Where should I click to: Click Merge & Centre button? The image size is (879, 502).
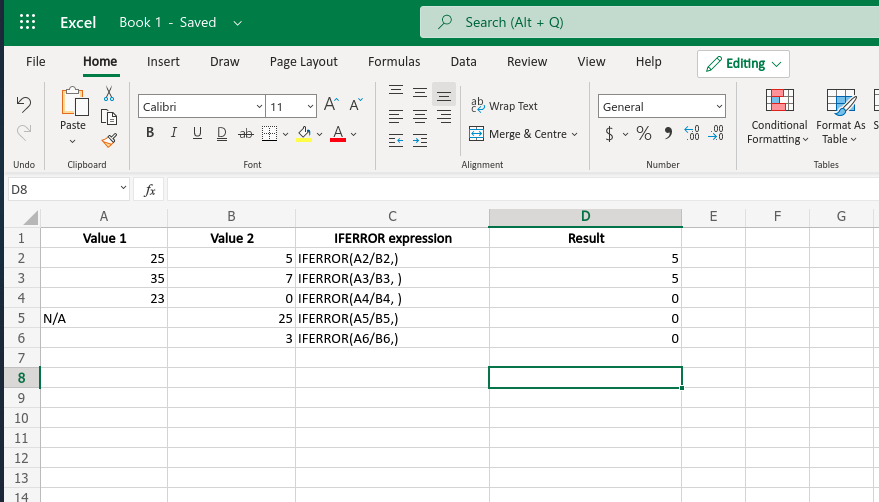click(517, 134)
